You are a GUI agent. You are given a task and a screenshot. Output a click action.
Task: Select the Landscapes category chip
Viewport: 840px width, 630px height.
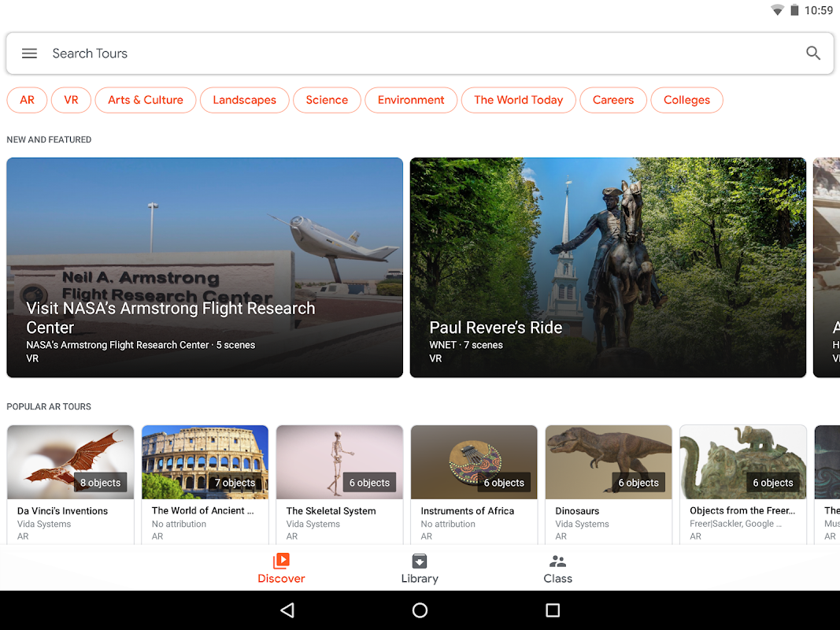click(244, 100)
